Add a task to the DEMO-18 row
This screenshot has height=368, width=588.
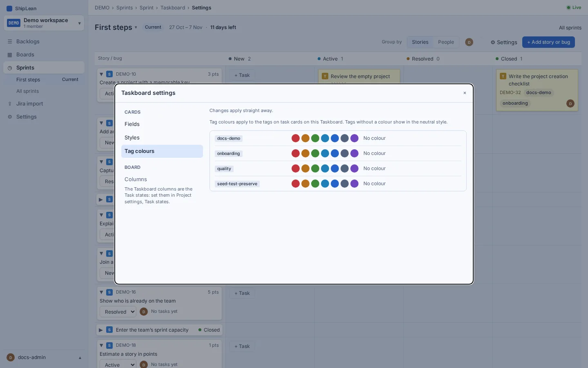tap(242, 346)
